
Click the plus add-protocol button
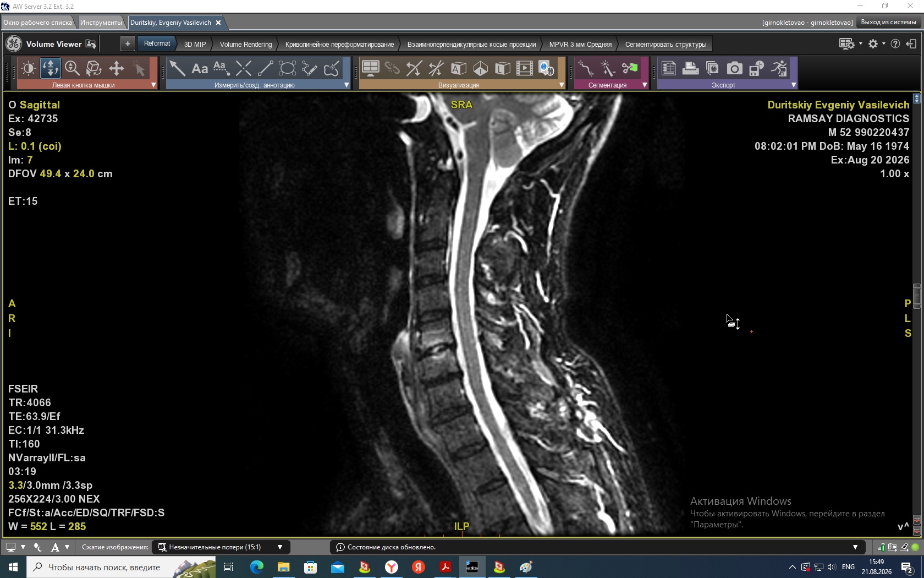pyautogui.click(x=128, y=44)
